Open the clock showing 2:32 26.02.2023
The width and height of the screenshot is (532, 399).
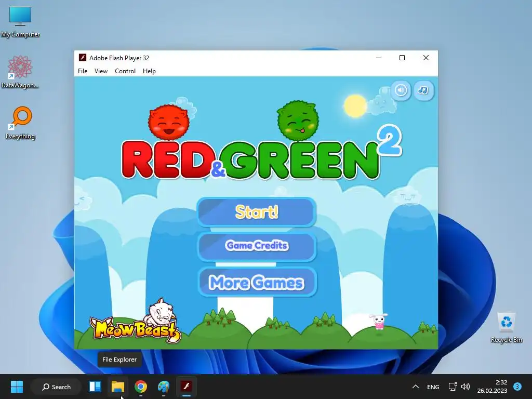coord(493,387)
